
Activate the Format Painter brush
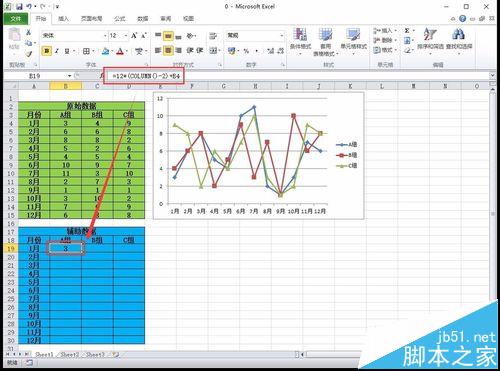[x=29, y=53]
